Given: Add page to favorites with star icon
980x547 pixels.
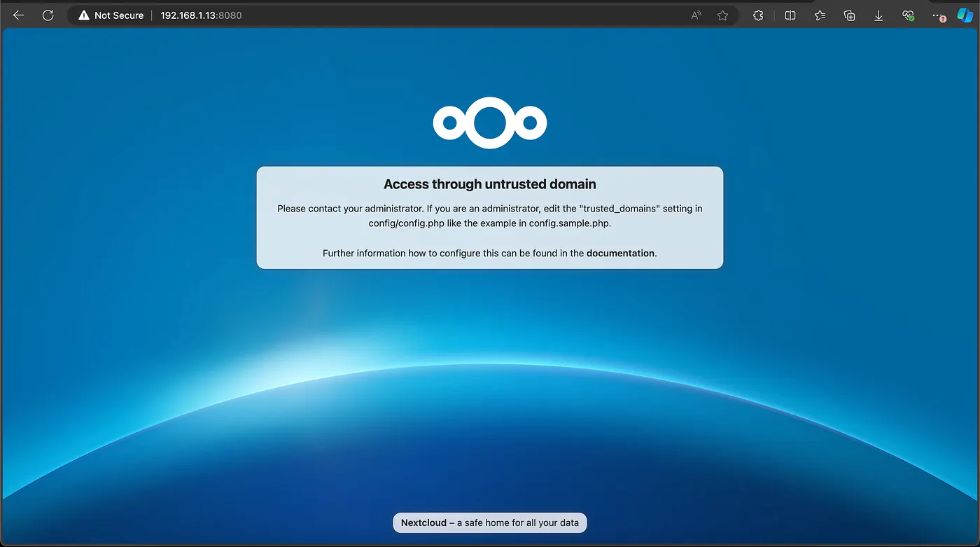Looking at the screenshot, I should click(x=723, y=15).
